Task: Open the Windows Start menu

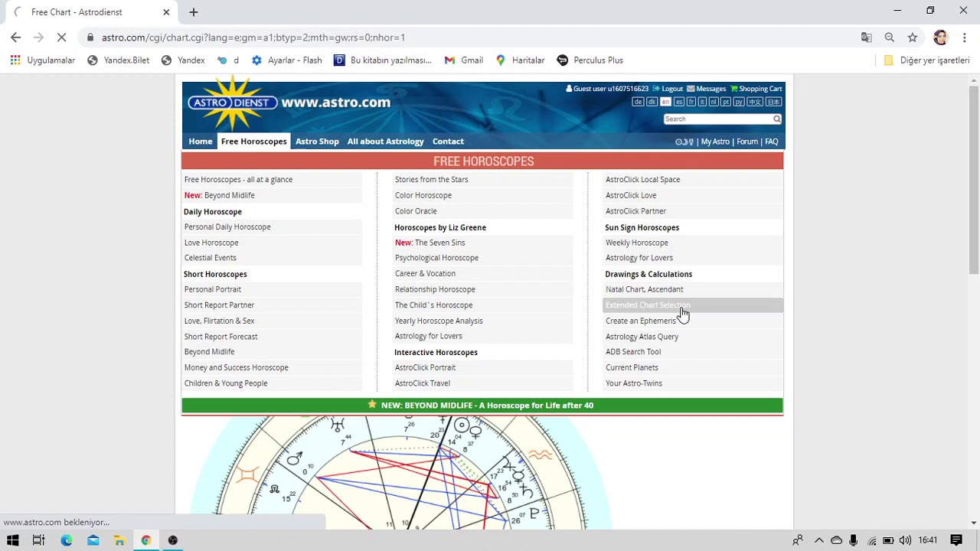Action: 12,540
